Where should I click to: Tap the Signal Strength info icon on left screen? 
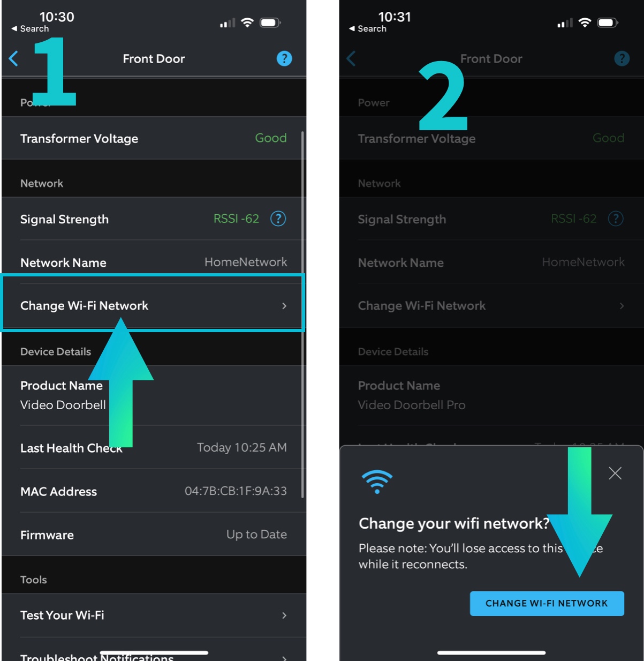278,219
